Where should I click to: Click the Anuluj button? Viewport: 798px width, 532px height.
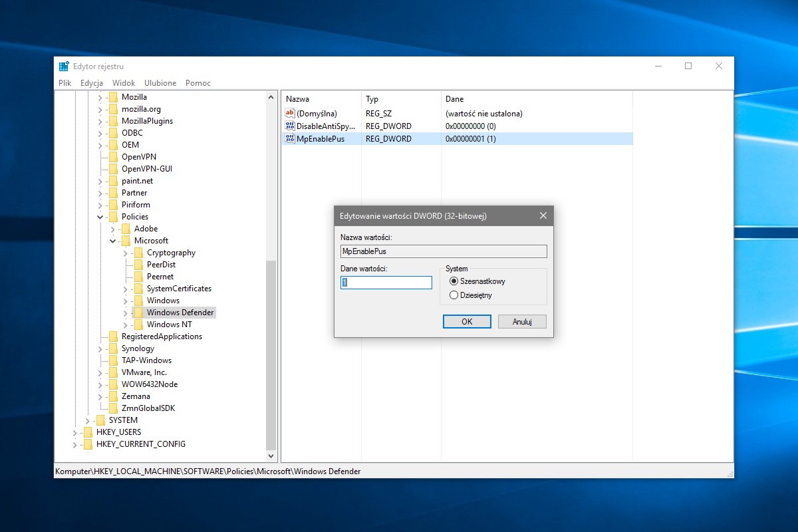tap(522, 322)
